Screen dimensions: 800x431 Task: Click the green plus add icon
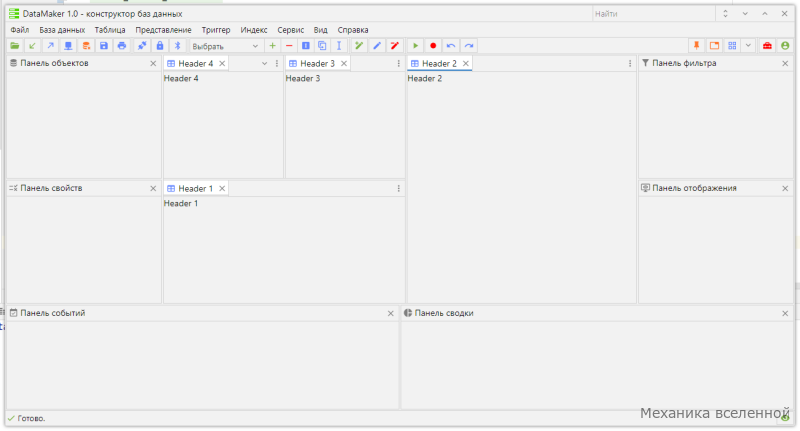(x=272, y=46)
